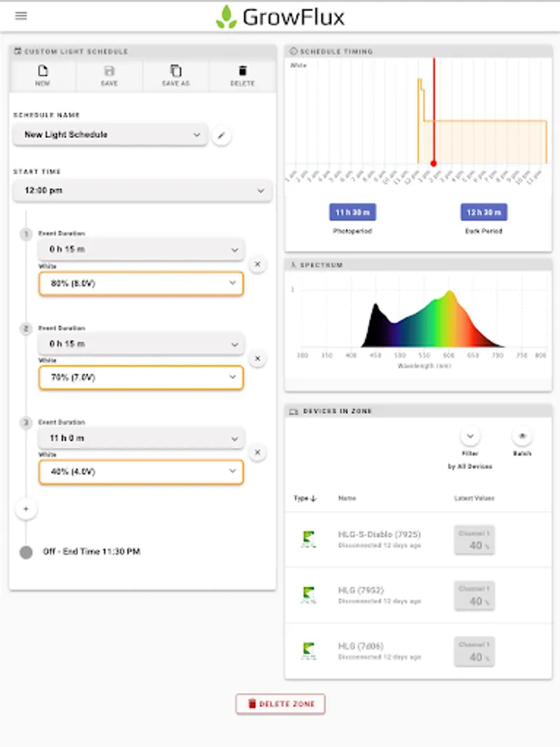Screen dimensions: 560x747
Task: Sort devices by Type column
Action: point(304,498)
